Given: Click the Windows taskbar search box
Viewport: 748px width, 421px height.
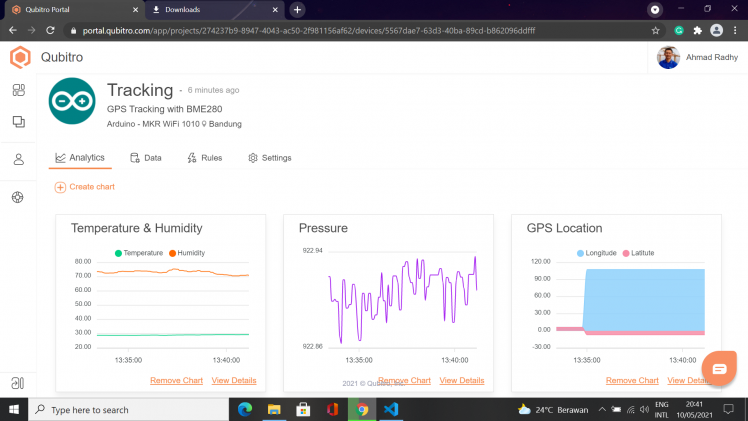Looking at the screenshot, I should [129, 410].
